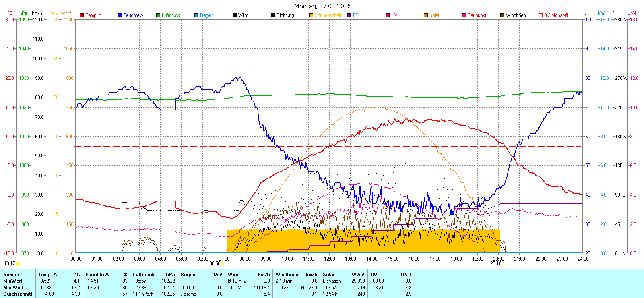The image size is (644, 298).
Task: Toggle the 8.3 Monat-Ø checkbox
Action: [541, 15]
